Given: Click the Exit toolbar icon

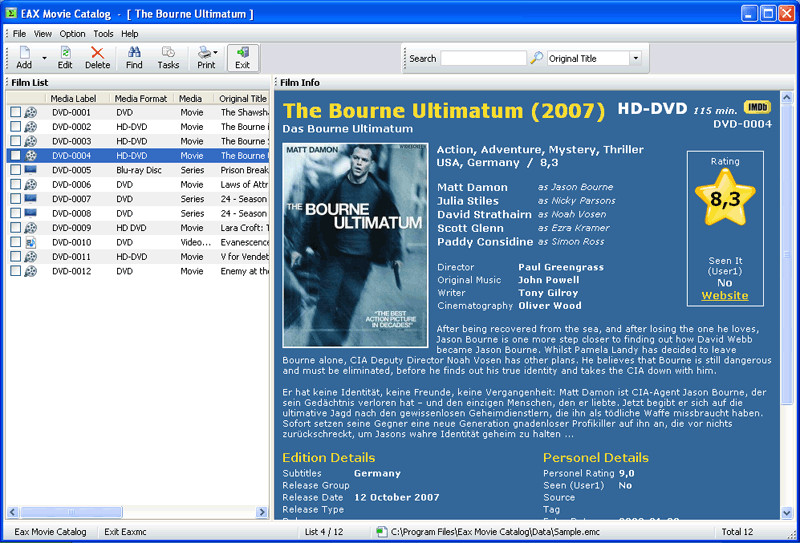Looking at the screenshot, I should tap(243, 58).
